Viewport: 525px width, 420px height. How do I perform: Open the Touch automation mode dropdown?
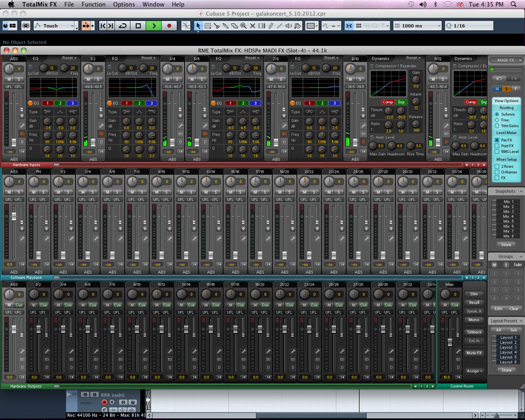(x=55, y=26)
